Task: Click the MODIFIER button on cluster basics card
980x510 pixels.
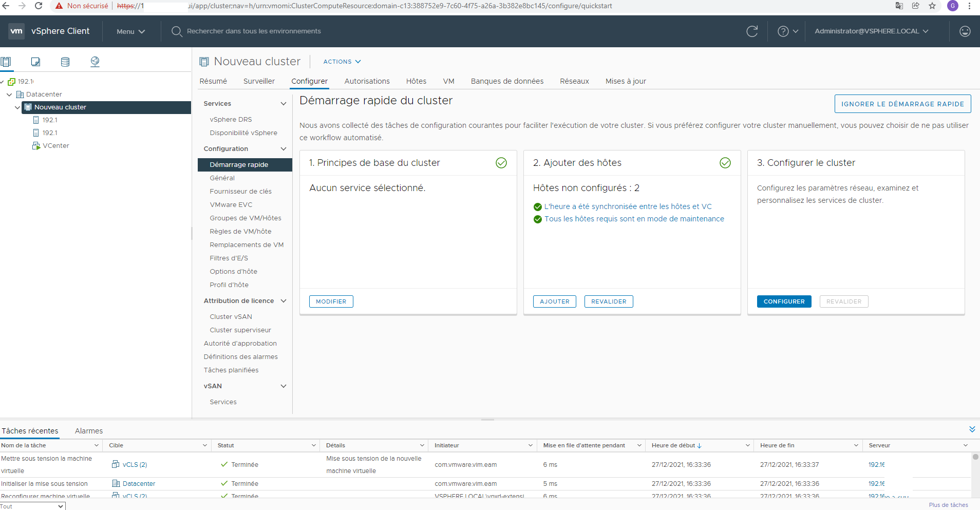Action: [331, 301]
